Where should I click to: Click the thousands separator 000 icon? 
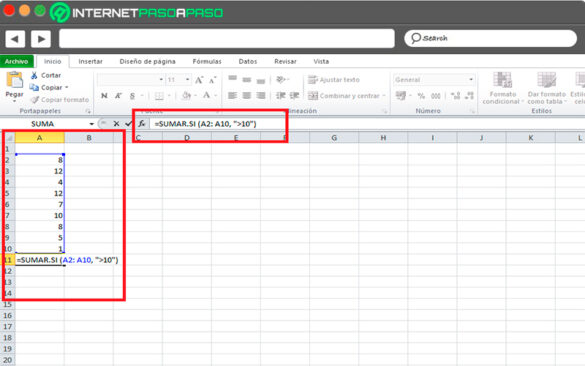tap(435, 96)
